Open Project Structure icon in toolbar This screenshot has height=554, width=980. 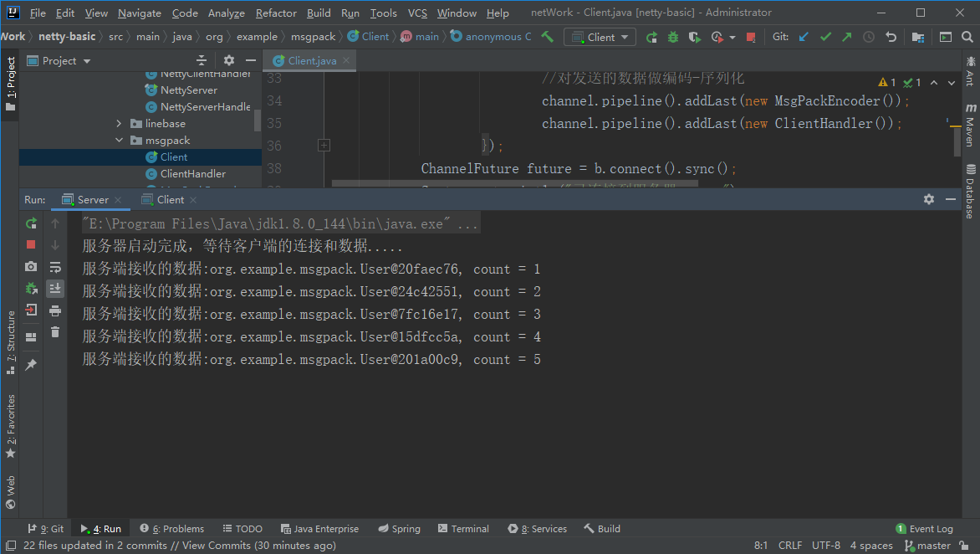(x=917, y=37)
